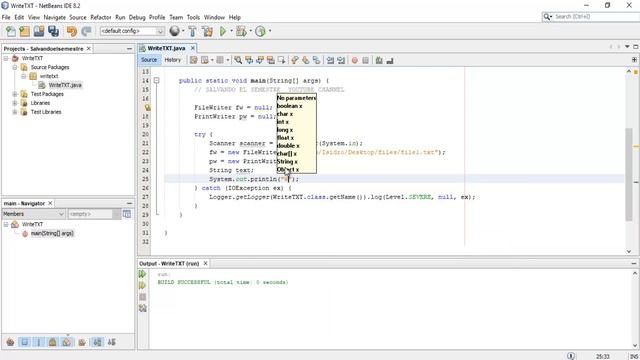Expand the Test Libraries node
The width and height of the screenshot is (640, 360).
click(x=15, y=112)
